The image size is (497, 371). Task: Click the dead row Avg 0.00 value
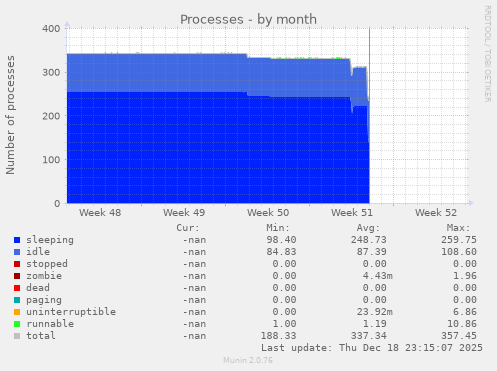pos(375,288)
